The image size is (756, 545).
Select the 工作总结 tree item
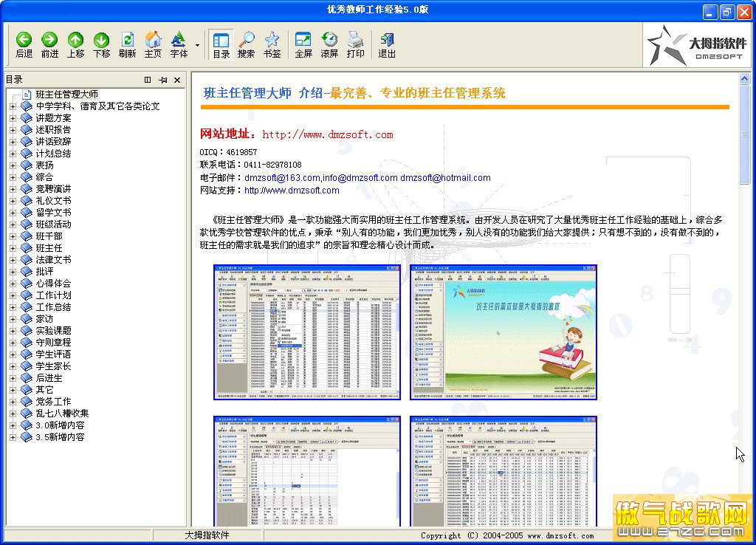click(53, 307)
